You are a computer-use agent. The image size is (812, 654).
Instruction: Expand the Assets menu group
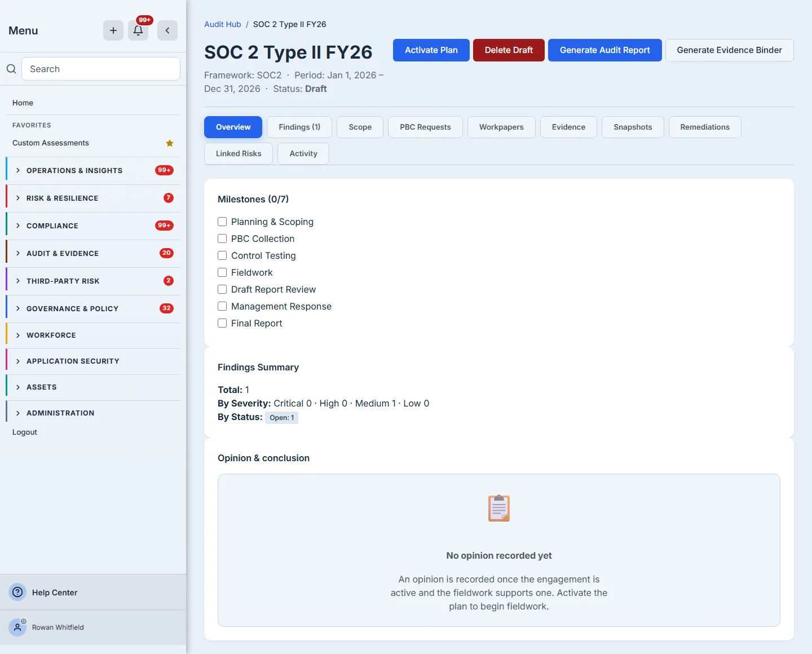tap(93, 387)
